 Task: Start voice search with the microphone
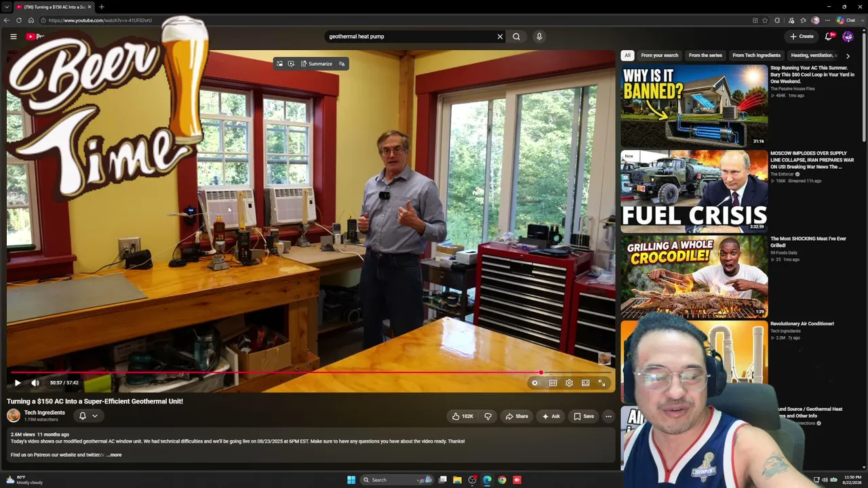539,37
